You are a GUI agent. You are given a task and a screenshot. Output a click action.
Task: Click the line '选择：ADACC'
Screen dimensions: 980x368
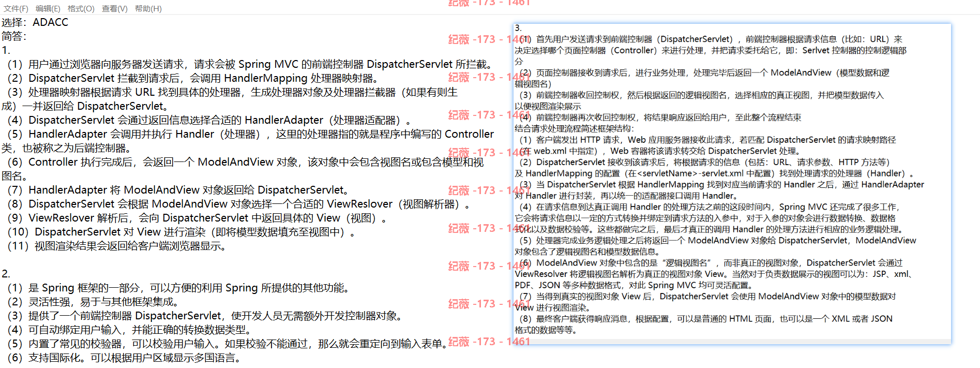click(x=35, y=22)
